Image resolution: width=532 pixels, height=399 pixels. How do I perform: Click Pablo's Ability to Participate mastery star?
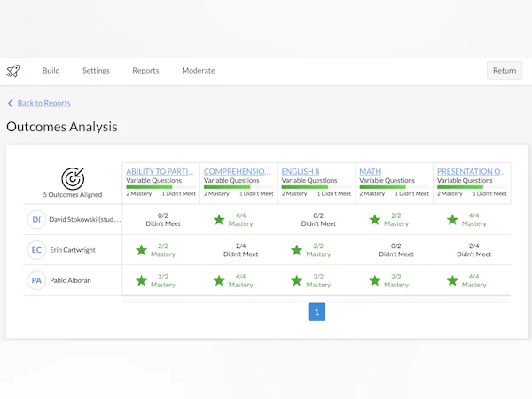(x=142, y=280)
